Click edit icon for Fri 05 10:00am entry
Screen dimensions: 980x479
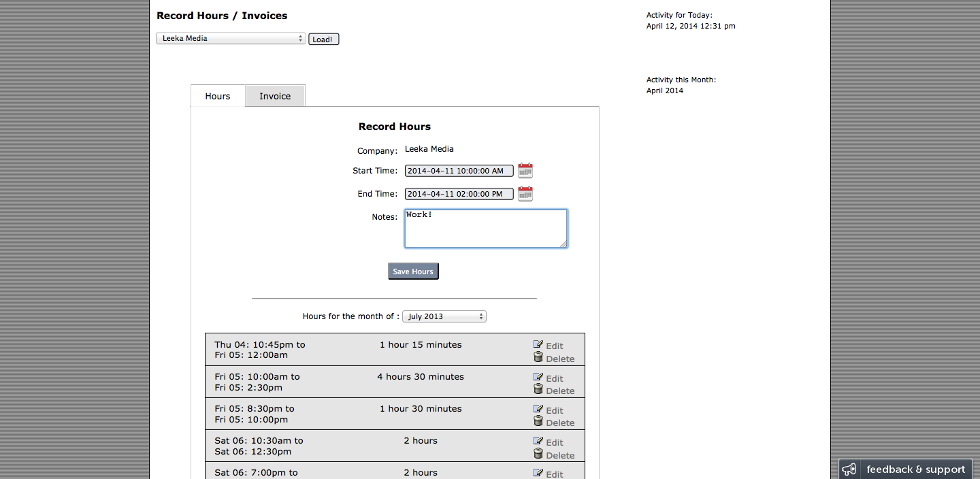tap(538, 378)
